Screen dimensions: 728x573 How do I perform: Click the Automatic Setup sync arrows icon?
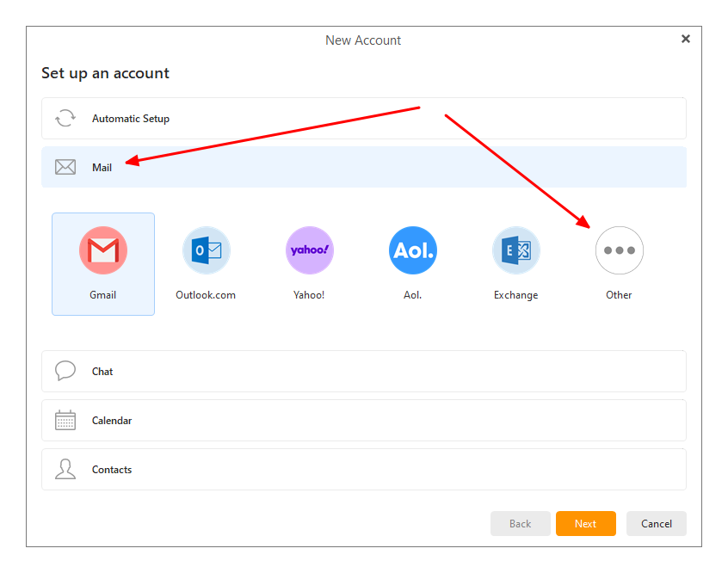coord(65,118)
